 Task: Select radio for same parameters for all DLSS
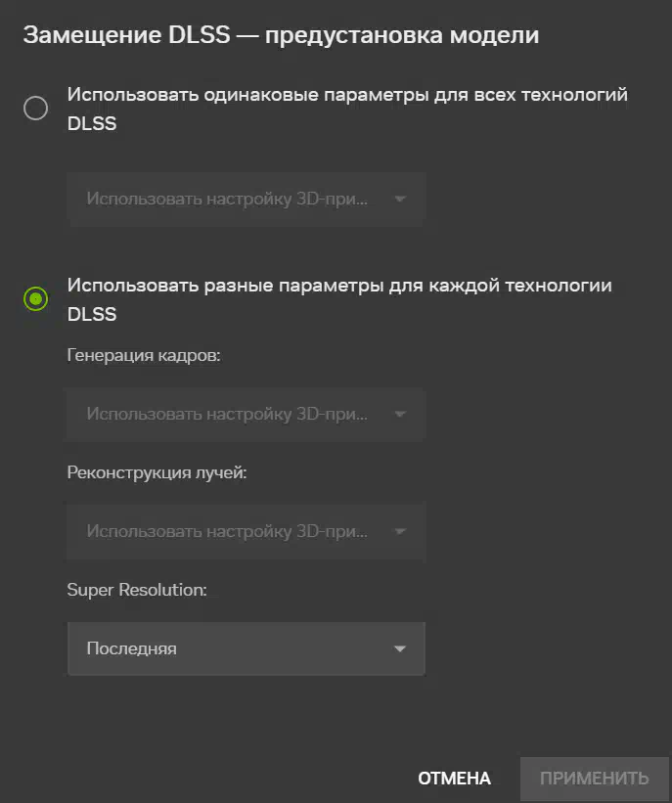pyautogui.click(x=36, y=108)
